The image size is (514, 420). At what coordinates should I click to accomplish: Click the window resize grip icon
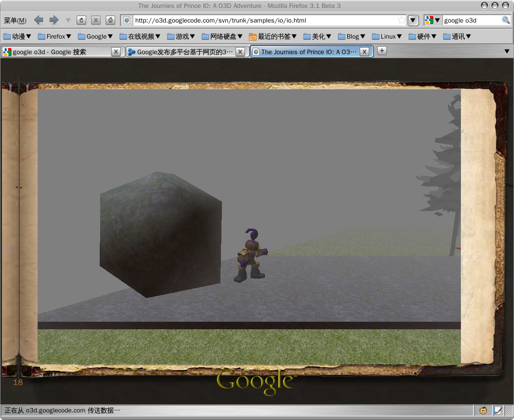[x=509, y=411]
